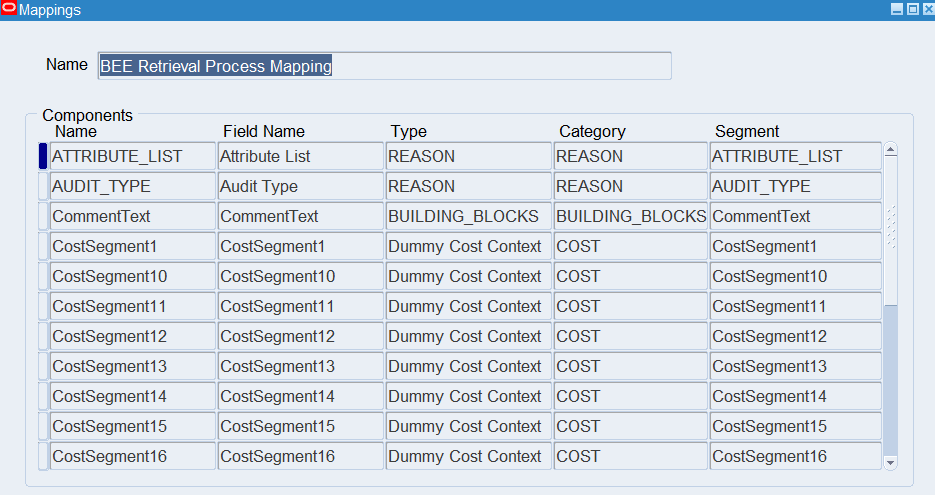Click the BUILDING_BLOCKS Type cell
This screenshot has height=495, width=935.
pyautogui.click(x=468, y=216)
